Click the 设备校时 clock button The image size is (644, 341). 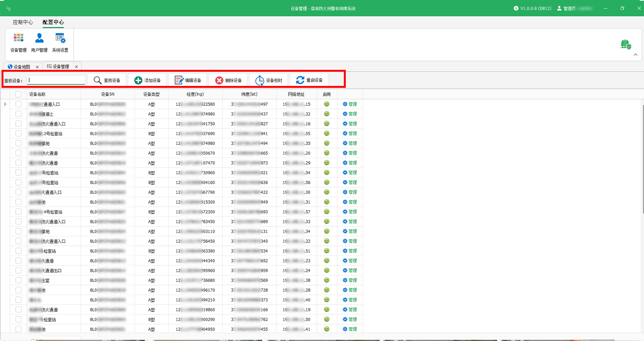click(269, 80)
